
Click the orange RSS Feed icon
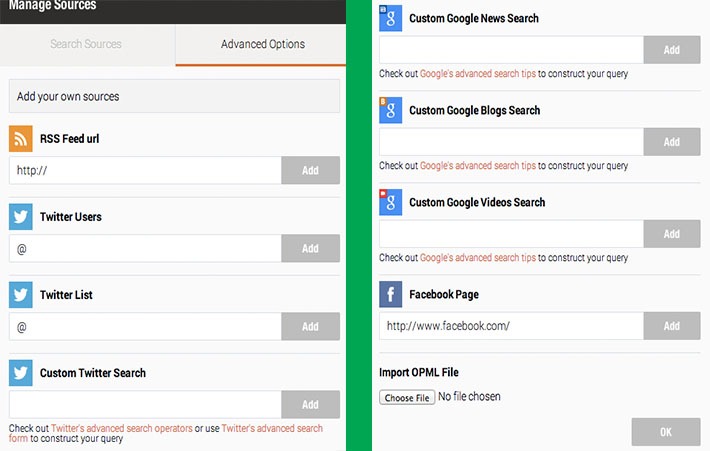[x=22, y=139]
